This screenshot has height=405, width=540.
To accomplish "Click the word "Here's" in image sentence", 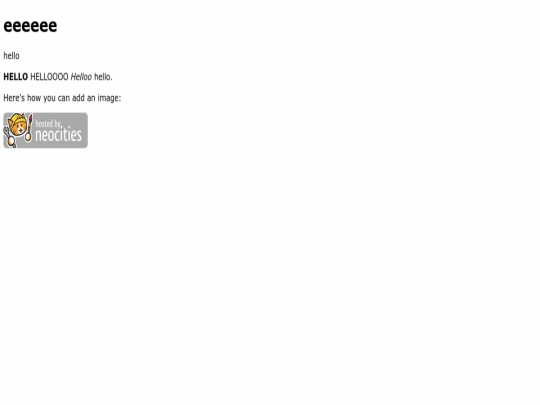I will click(14, 98).
